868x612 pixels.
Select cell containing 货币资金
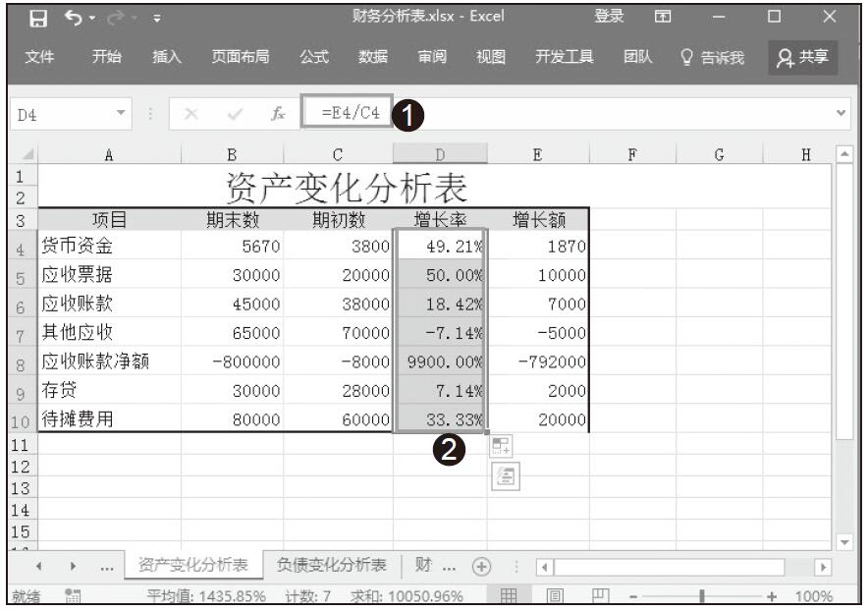click(108, 246)
